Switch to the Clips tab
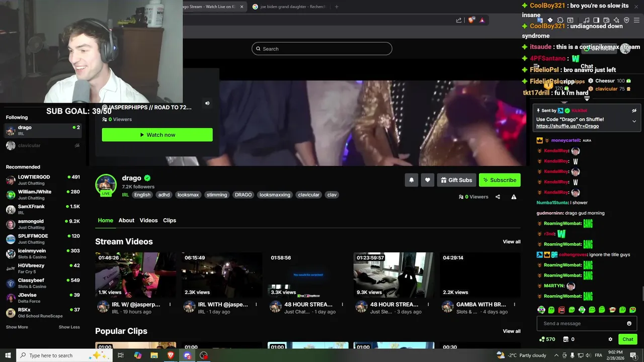Viewport: 644px width, 362px height. point(170,220)
